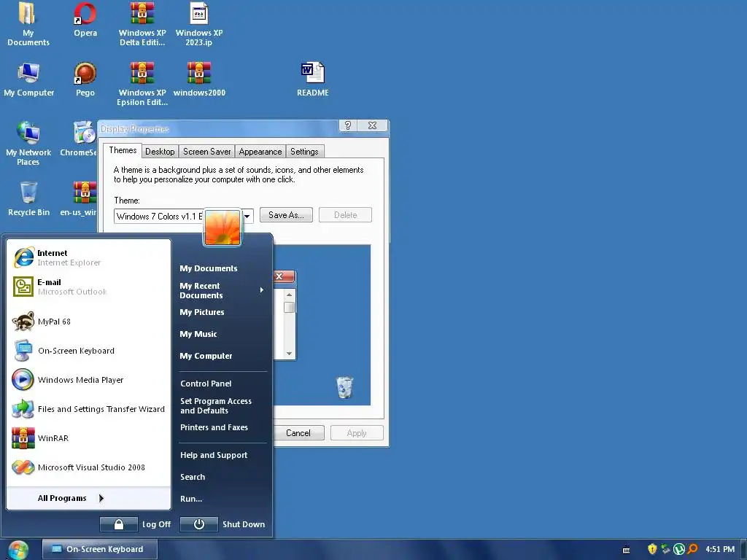Click the uTorrent tray icon

(679, 549)
